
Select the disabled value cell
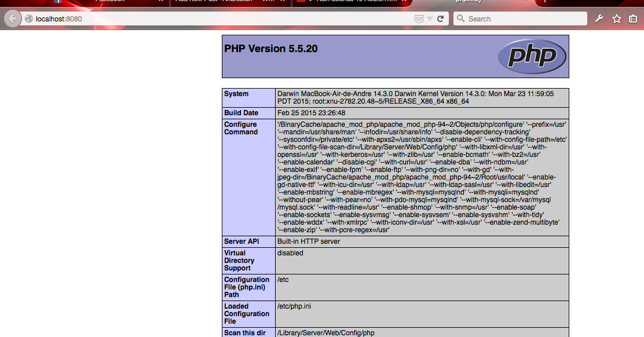(422, 261)
